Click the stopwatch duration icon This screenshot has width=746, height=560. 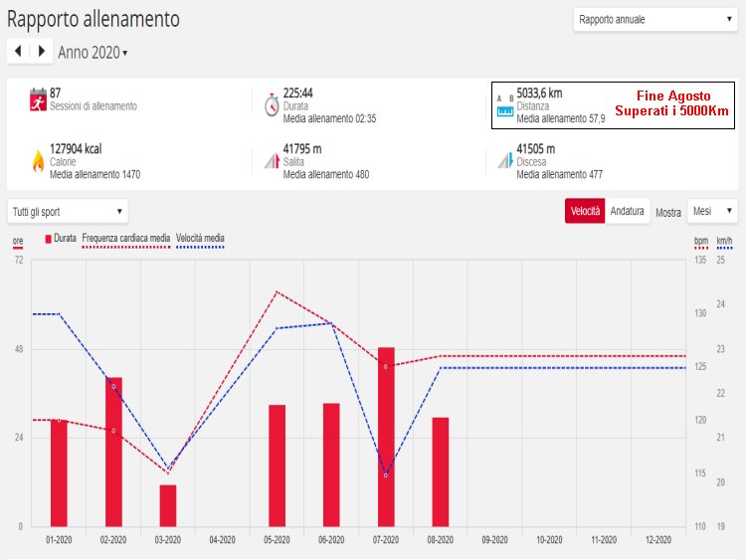[272, 104]
